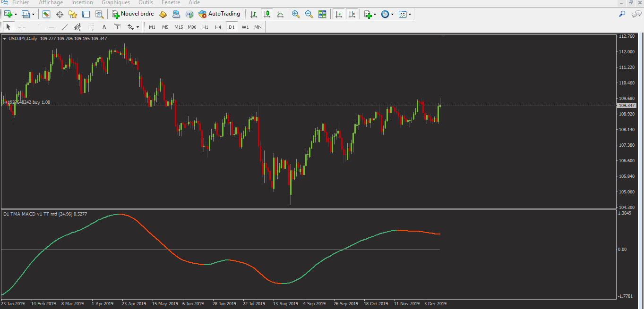Select the Fibonacci retracement tool

click(91, 27)
